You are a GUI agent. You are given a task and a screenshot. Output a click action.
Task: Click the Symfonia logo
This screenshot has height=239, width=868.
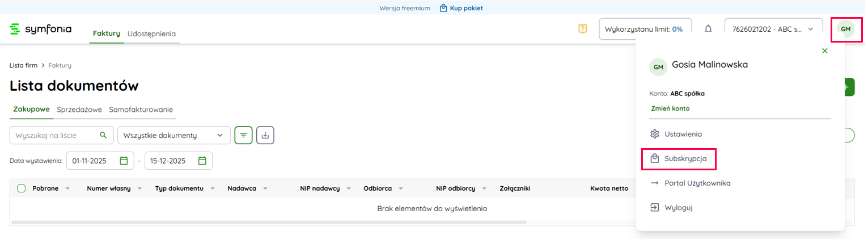[41, 29]
